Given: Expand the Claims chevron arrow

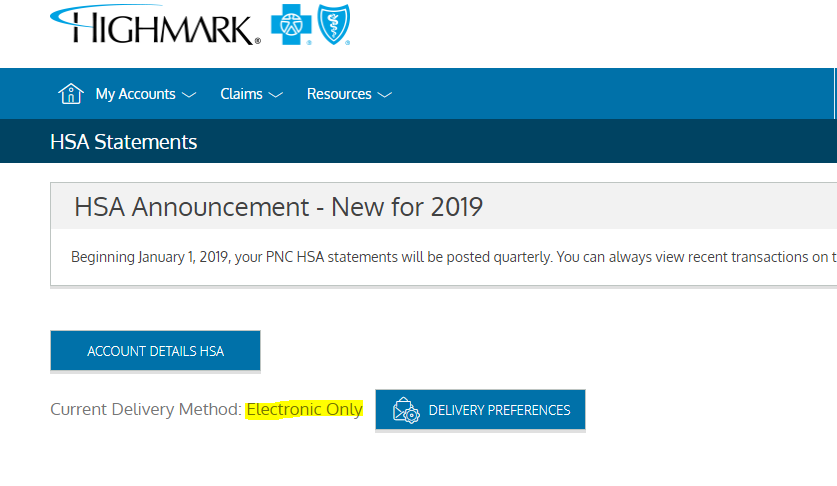Looking at the screenshot, I should click(276, 95).
